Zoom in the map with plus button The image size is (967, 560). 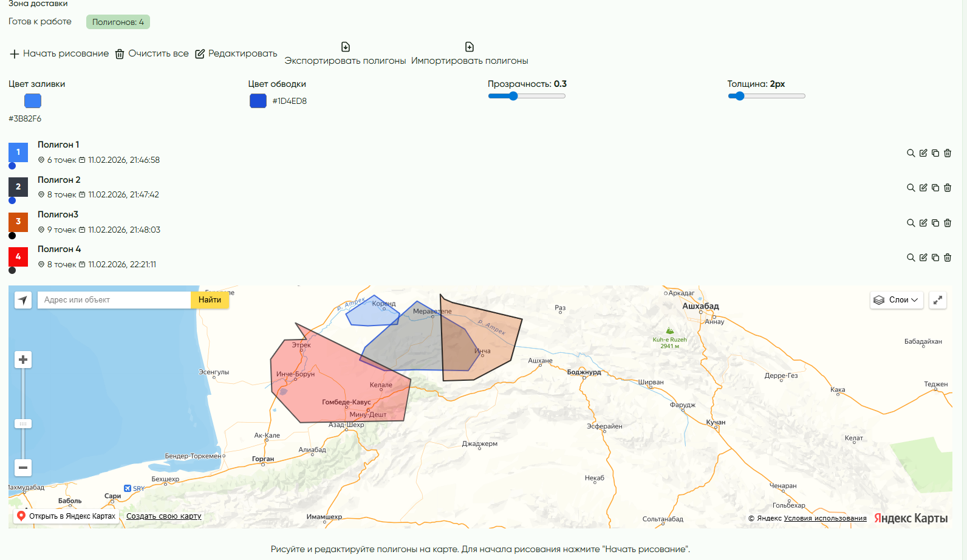coord(23,360)
